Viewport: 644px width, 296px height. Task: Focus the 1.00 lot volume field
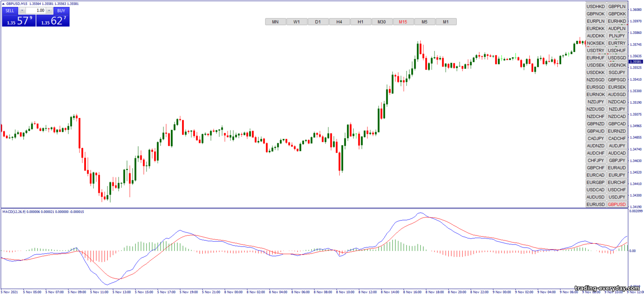(36, 10)
